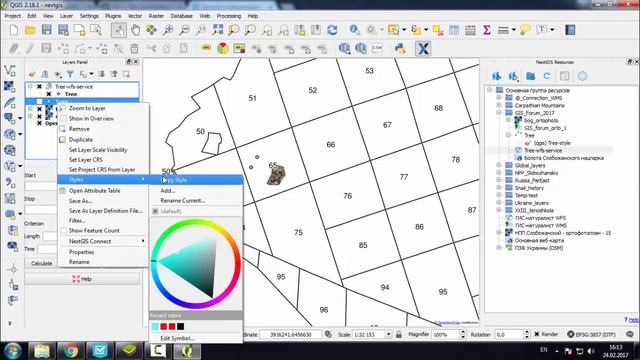This screenshot has height=360, width=640.
Task: Click the yellow label abc icon
Action: (206, 49)
